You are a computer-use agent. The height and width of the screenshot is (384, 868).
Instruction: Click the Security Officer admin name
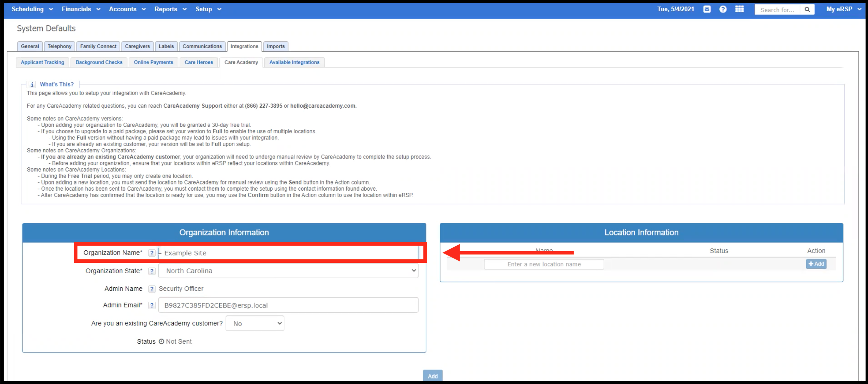pyautogui.click(x=181, y=289)
